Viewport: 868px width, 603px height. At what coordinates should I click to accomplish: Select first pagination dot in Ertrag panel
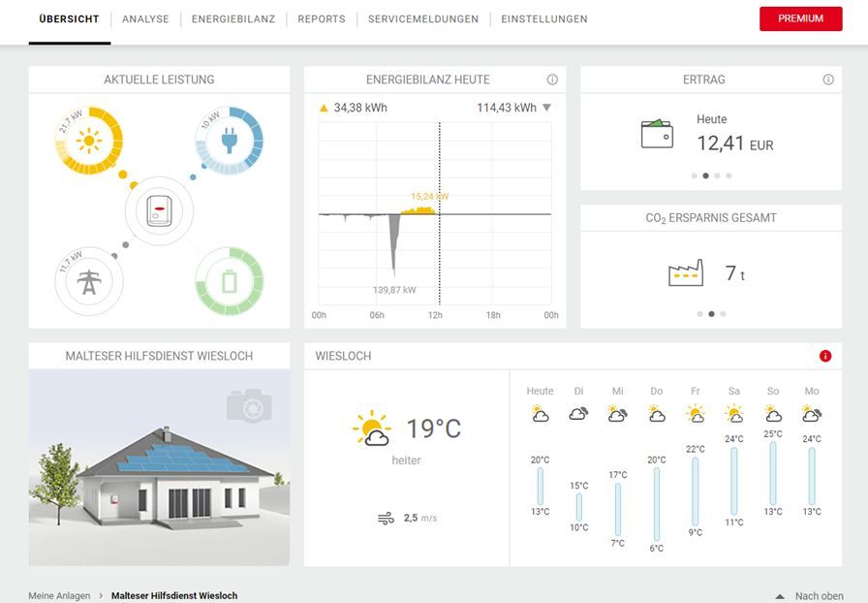pyautogui.click(x=694, y=175)
